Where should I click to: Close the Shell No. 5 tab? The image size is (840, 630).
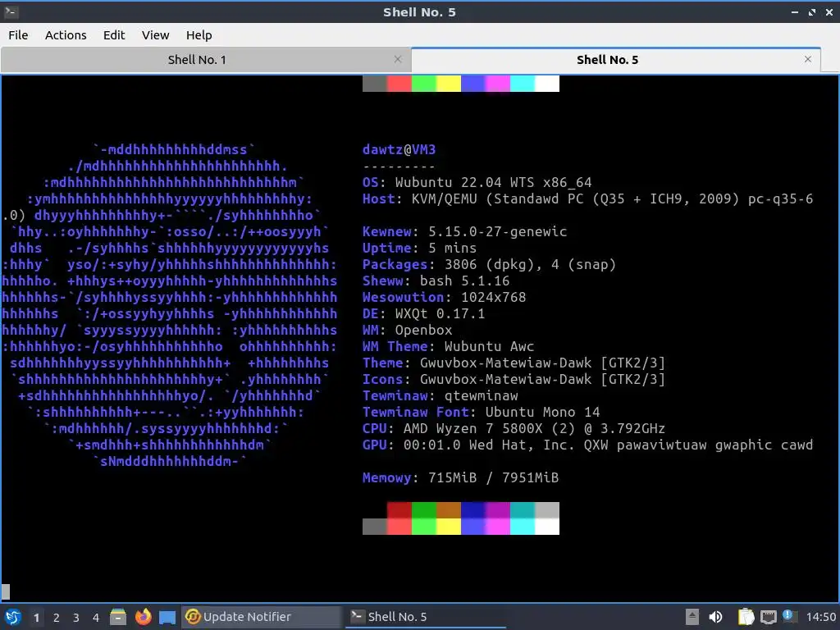[x=808, y=59]
